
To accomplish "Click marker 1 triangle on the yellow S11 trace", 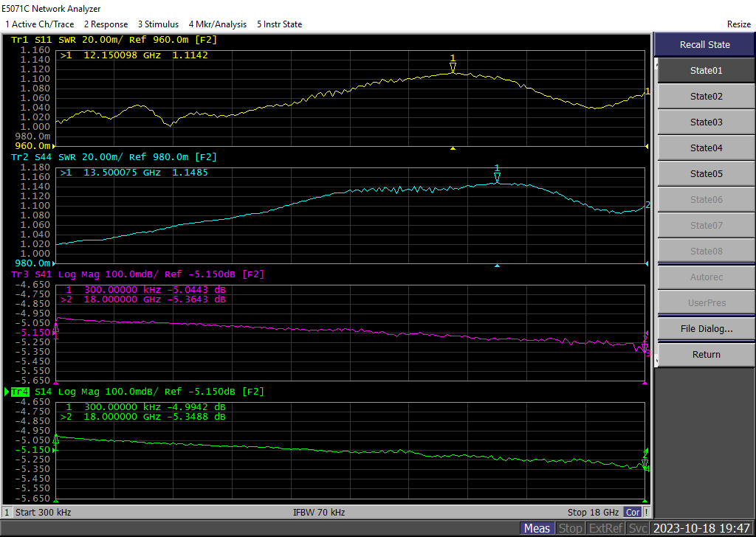I will pyautogui.click(x=453, y=67).
